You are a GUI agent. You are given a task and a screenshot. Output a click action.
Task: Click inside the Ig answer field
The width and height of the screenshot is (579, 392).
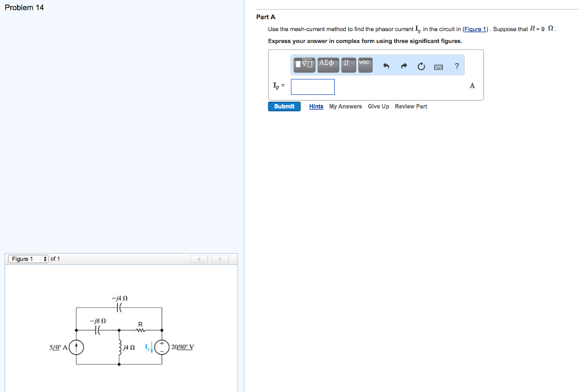[x=312, y=86]
